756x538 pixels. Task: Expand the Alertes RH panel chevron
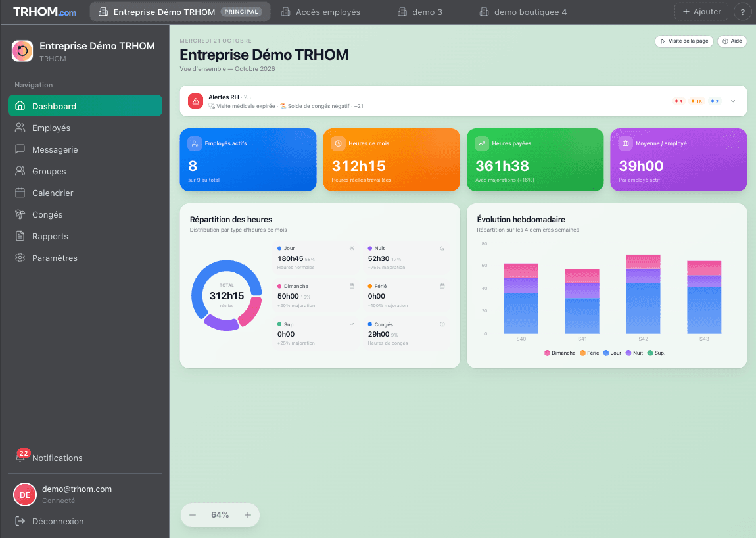coord(733,101)
